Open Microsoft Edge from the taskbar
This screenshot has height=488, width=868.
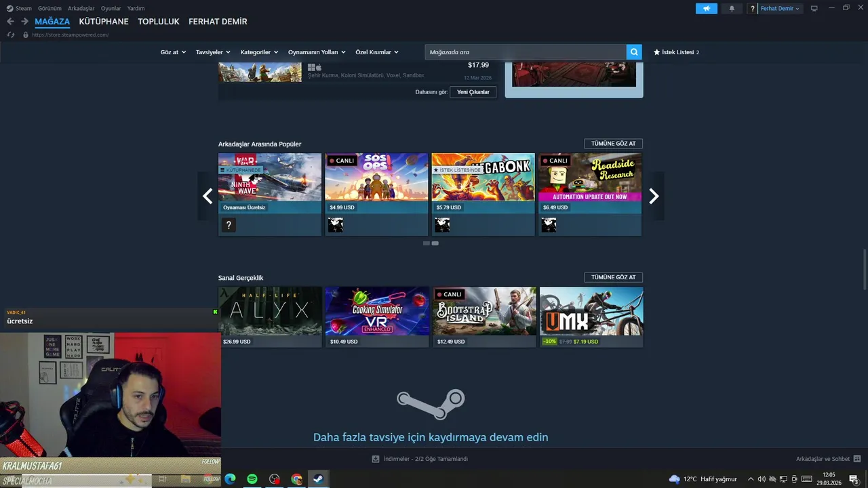coord(230,479)
